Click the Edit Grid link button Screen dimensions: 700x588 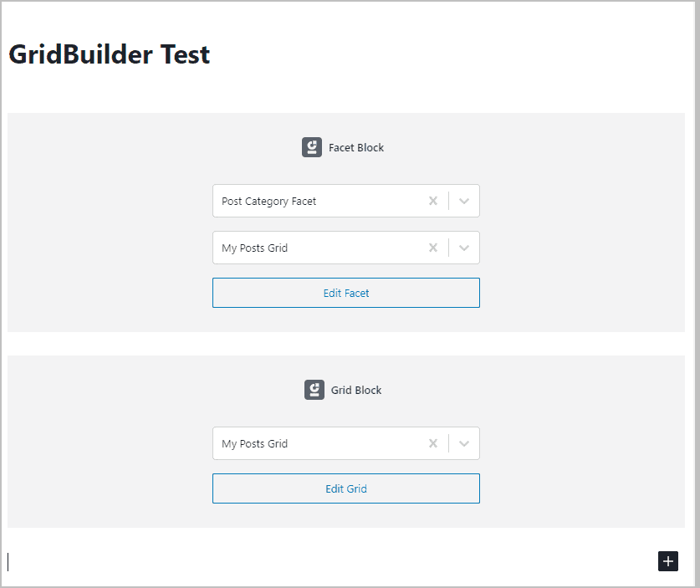[x=345, y=488]
